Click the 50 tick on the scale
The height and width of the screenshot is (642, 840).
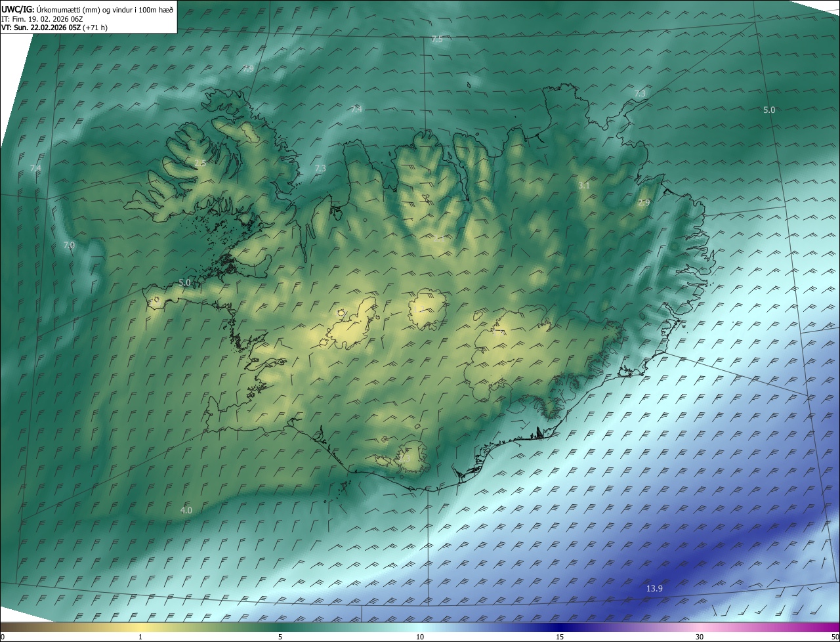pos(835,637)
